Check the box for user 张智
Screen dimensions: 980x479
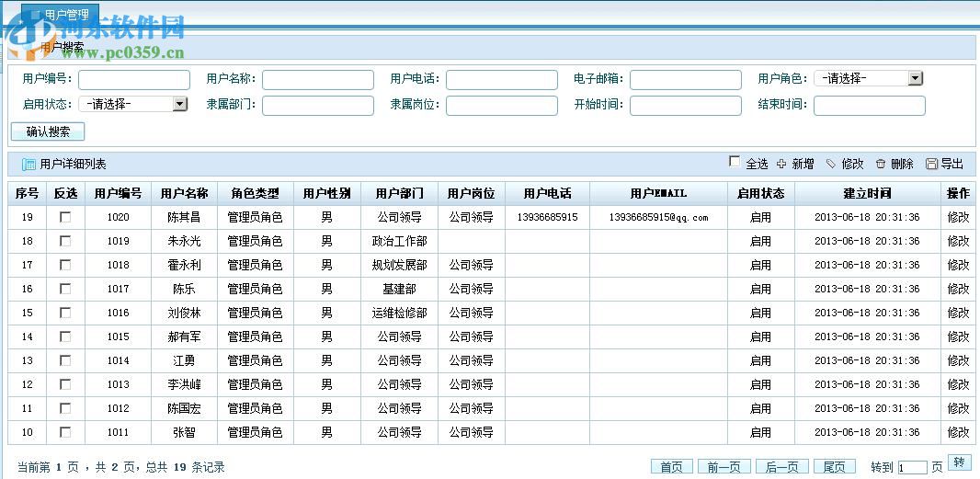pos(65,431)
